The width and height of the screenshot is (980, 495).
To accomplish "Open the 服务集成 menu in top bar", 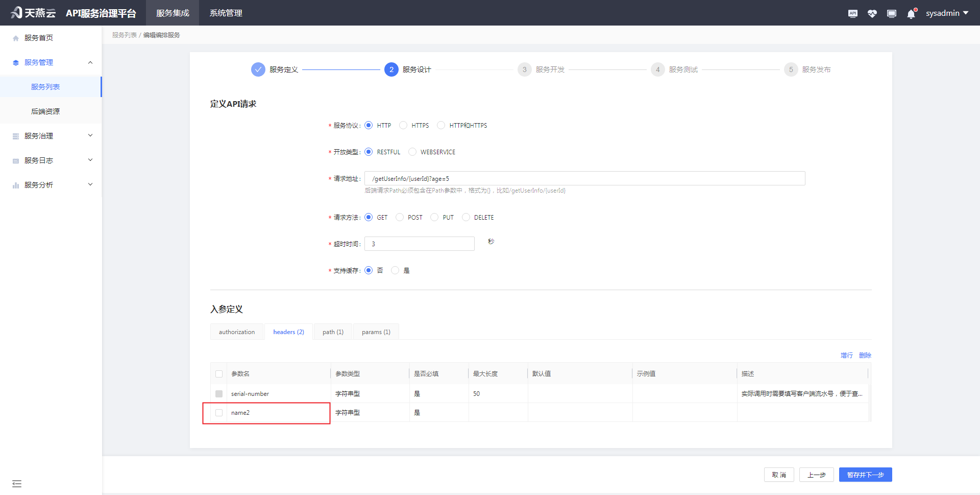I will click(172, 13).
